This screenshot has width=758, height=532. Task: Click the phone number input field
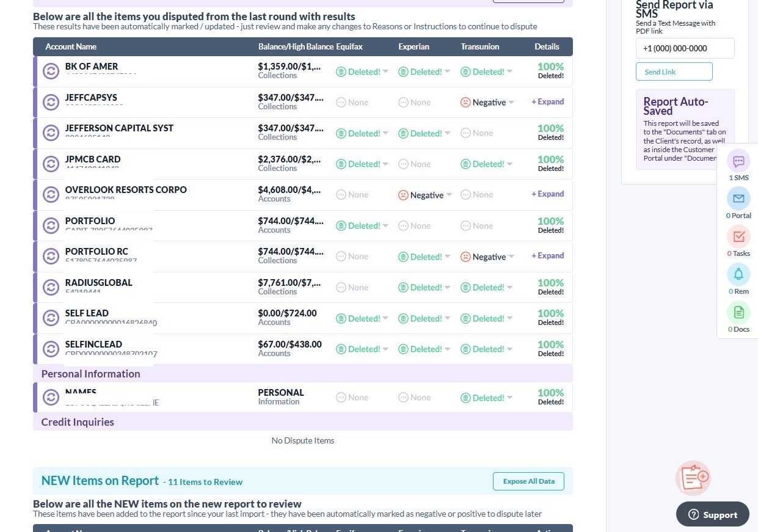coord(685,48)
